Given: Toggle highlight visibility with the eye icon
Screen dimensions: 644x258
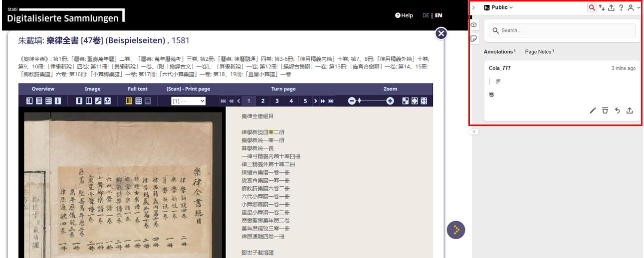Looking at the screenshot, I should pos(474,25).
